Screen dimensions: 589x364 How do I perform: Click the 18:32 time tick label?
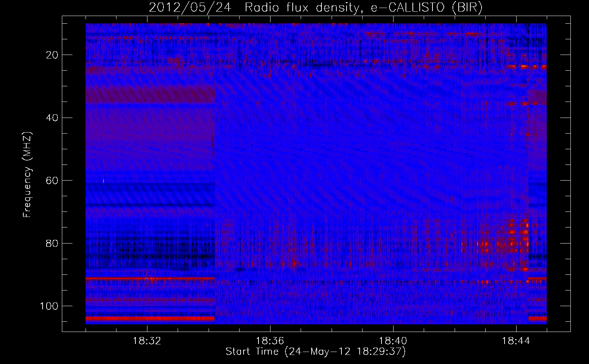(x=147, y=341)
